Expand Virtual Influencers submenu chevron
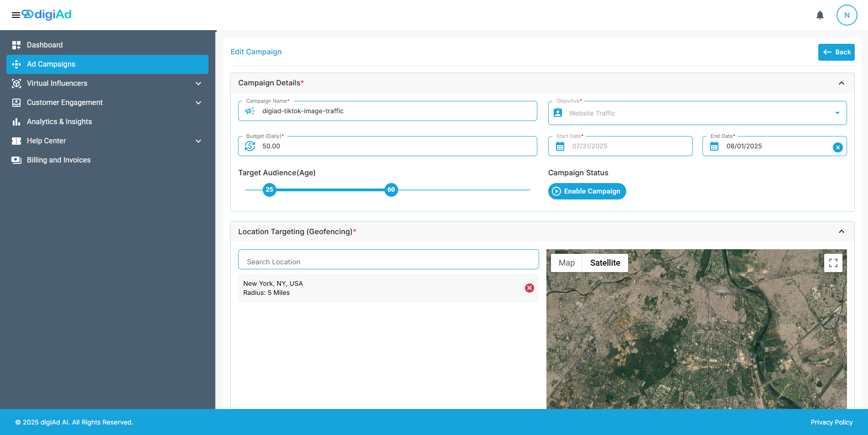The height and width of the screenshot is (435, 868). tap(198, 84)
